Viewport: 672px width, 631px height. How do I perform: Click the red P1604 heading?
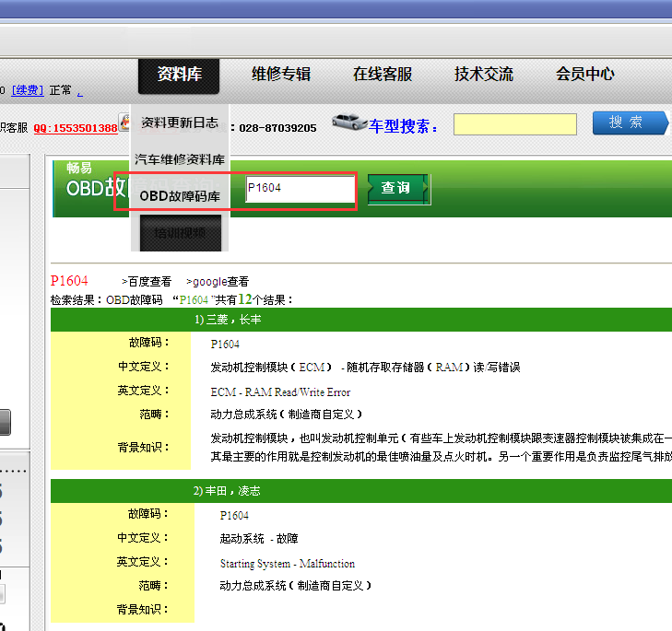pyautogui.click(x=69, y=281)
